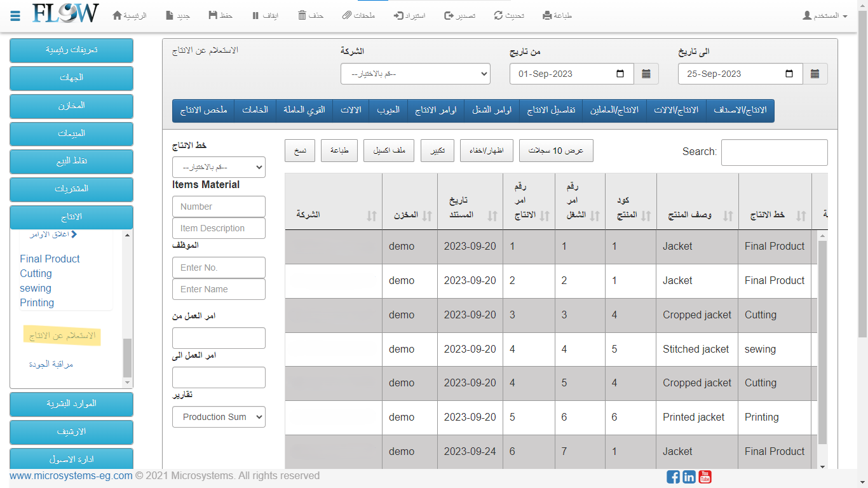Viewport: 868px width, 488px height.
Task: Open the Production Sum reports dropdown
Action: tap(219, 417)
